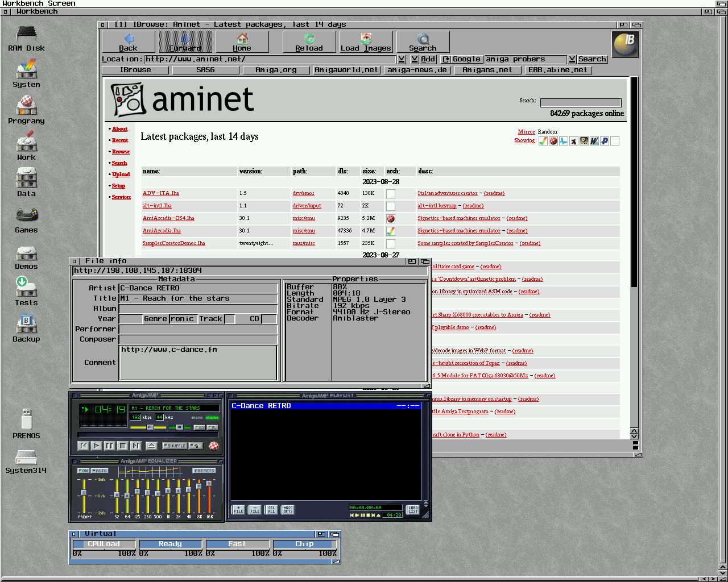Viewport: 728px width, 582px height.
Task: Click the Stop button in AmigaAMP
Action: (x=122, y=446)
